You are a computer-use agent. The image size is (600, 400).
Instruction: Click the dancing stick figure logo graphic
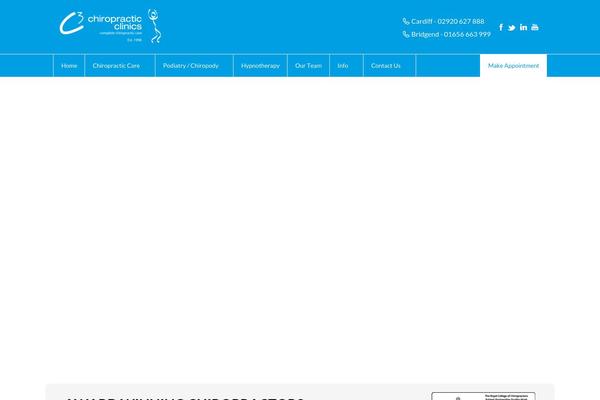tap(155, 26)
